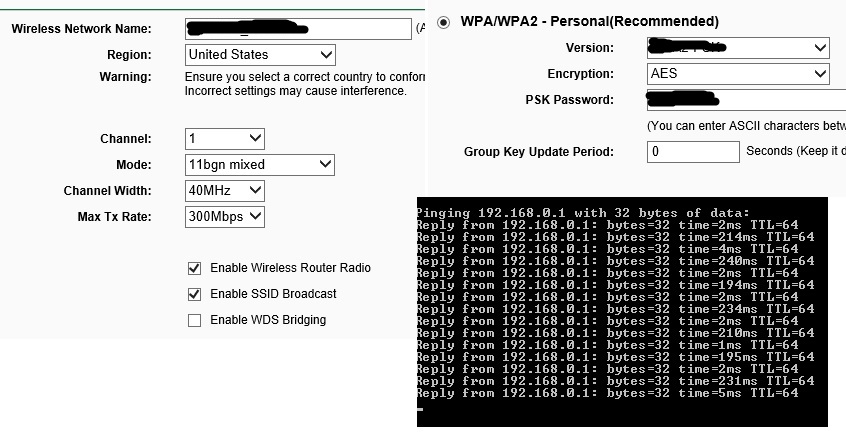The image size is (846, 441).
Task: Click the ASCII characters hint below PSK Password
Action: (x=745, y=126)
